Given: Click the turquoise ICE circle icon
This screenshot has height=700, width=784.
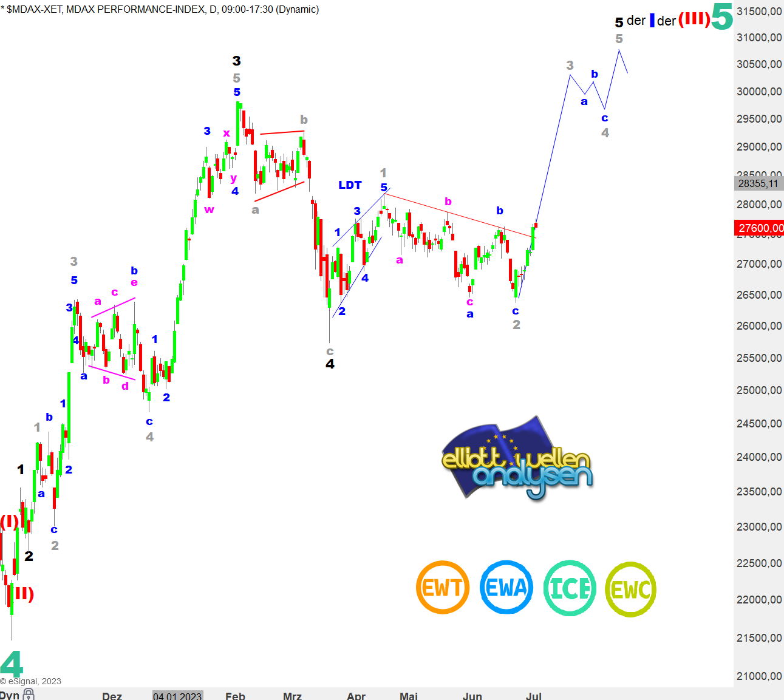Looking at the screenshot, I should click(570, 588).
